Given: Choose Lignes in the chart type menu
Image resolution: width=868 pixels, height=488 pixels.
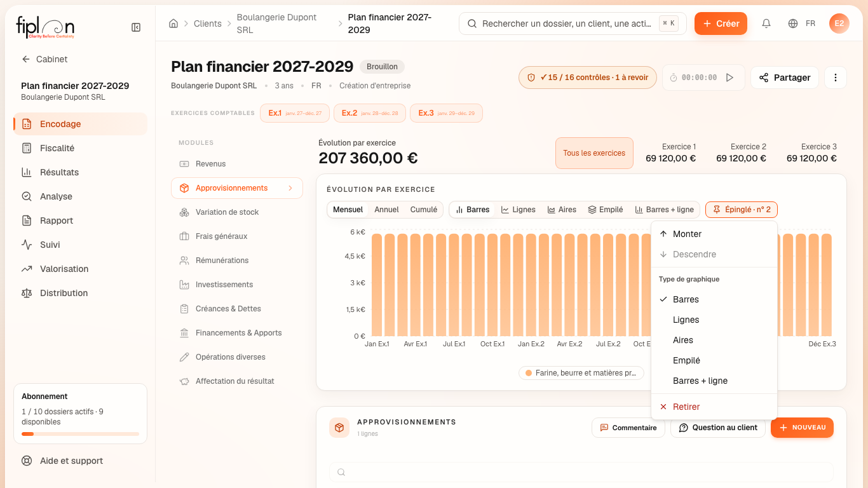Looking at the screenshot, I should (x=714, y=320).
